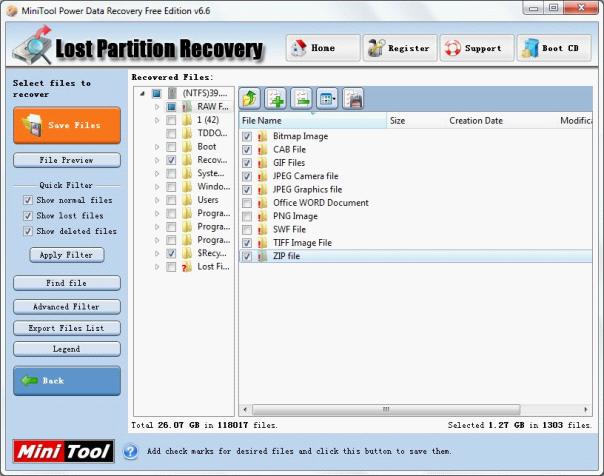Click the MiniTool logo
The height and width of the screenshot is (476, 604).
[x=64, y=451]
